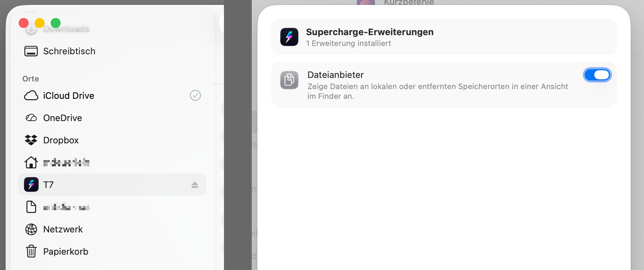Eject the T7 drive
This screenshot has height=270, width=644.
click(195, 185)
